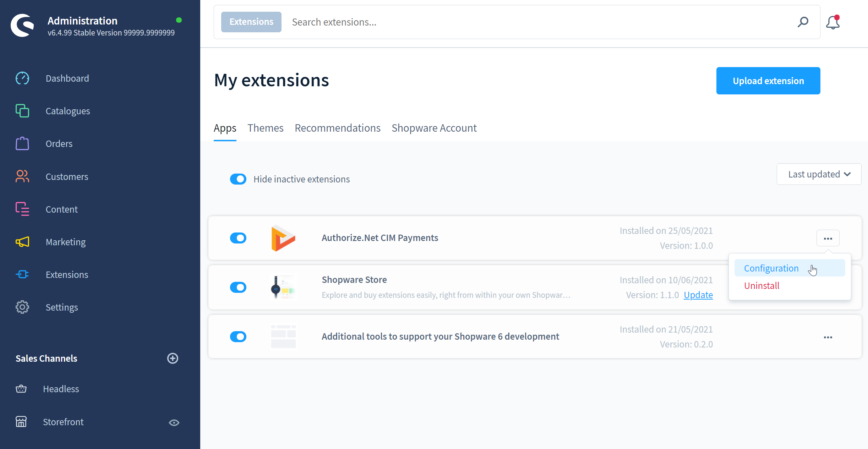
Task: Switch to the Shopware Account tab
Action: 434,128
